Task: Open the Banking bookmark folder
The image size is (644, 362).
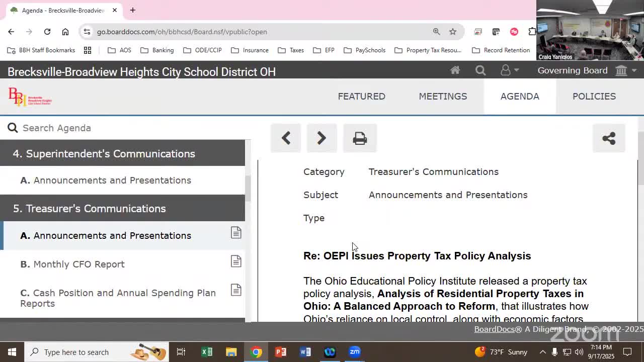Action: coord(157,50)
